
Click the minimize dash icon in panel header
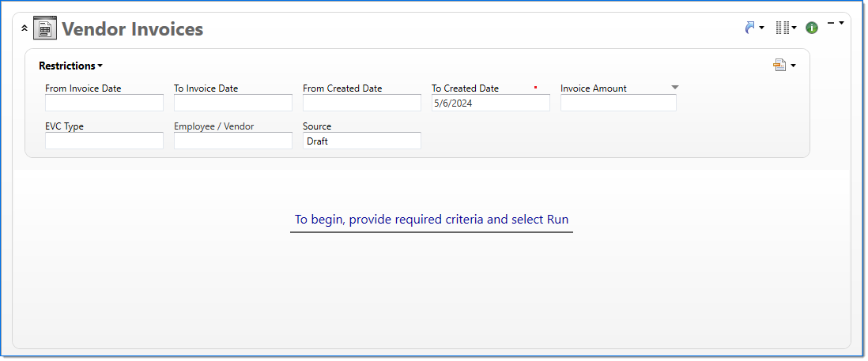pyautogui.click(x=831, y=23)
